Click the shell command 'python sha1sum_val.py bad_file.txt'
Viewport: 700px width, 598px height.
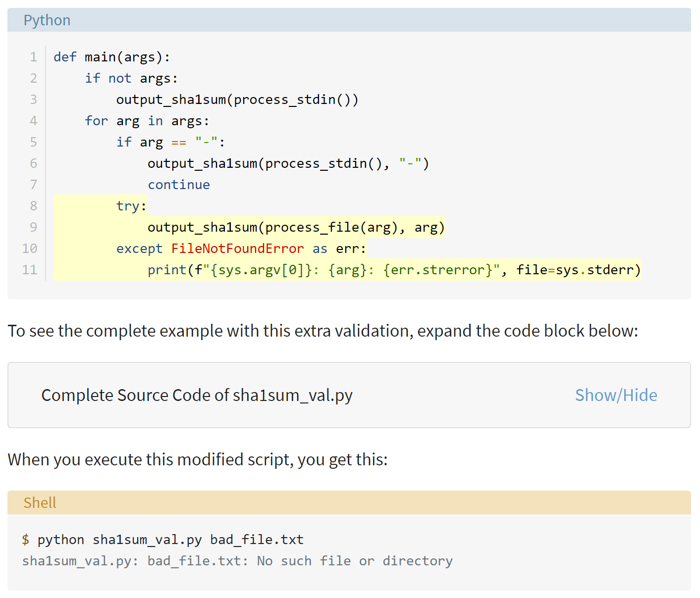[x=170, y=540]
